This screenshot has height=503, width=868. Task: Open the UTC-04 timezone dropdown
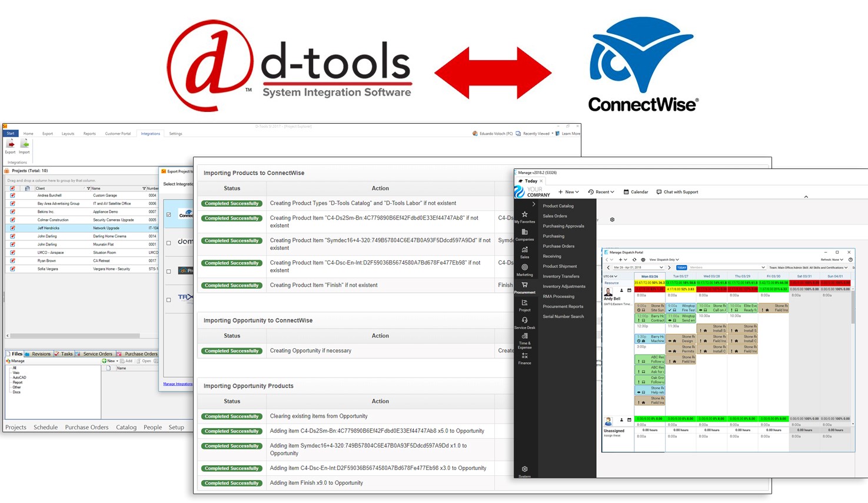pos(610,276)
